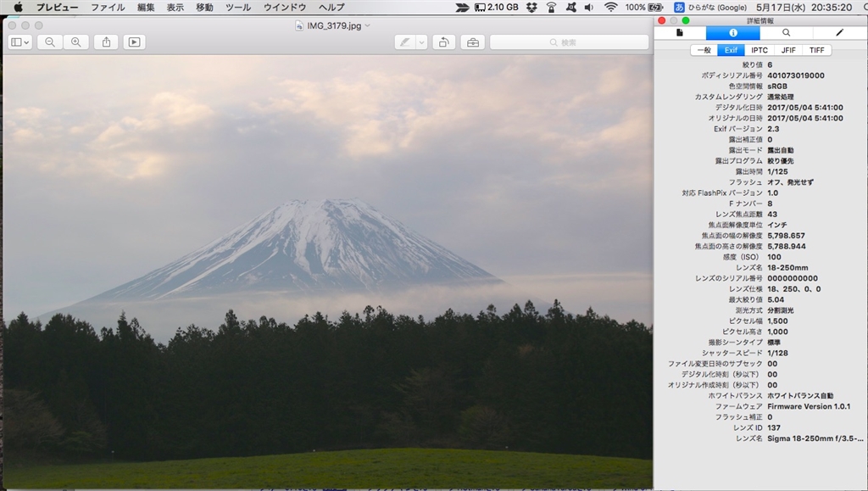Switch to the IPTC segment
Screen dimensions: 868x491
(759, 50)
